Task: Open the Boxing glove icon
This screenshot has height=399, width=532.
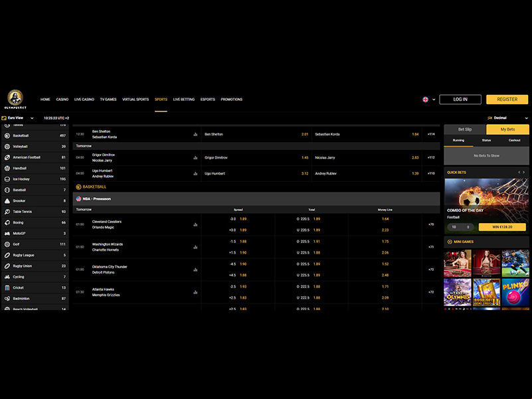Action: click(7, 222)
